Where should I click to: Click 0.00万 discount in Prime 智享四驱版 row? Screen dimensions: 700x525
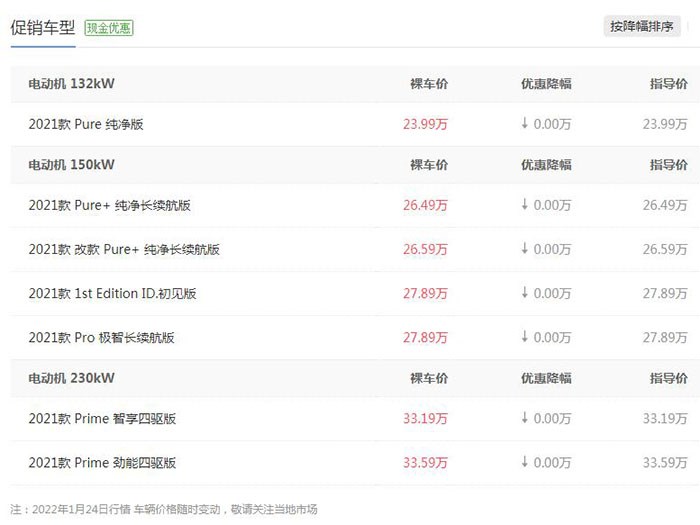tap(552, 418)
